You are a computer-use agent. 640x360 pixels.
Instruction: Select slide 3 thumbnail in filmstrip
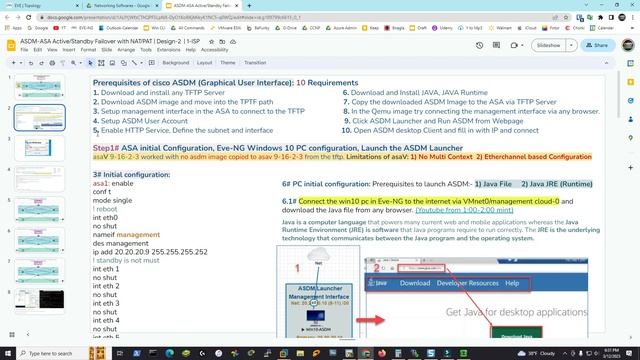40,149
